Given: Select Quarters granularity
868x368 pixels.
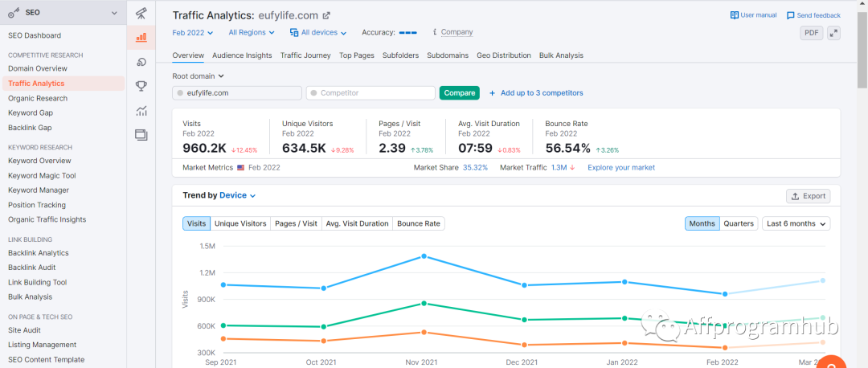Looking at the screenshot, I should click(739, 223).
